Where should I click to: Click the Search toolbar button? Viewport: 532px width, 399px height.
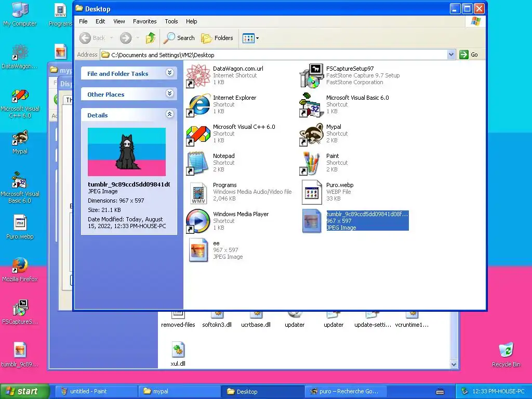(179, 38)
